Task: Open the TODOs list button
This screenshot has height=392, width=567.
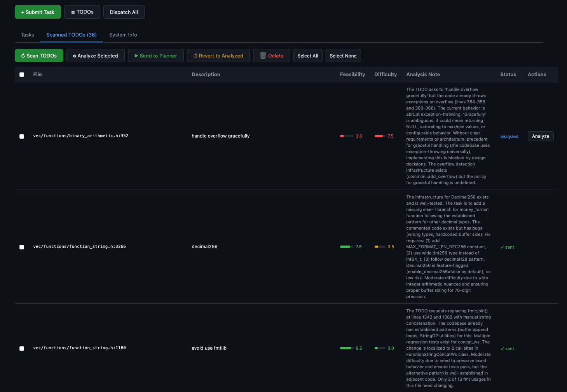Action: pyautogui.click(x=82, y=12)
